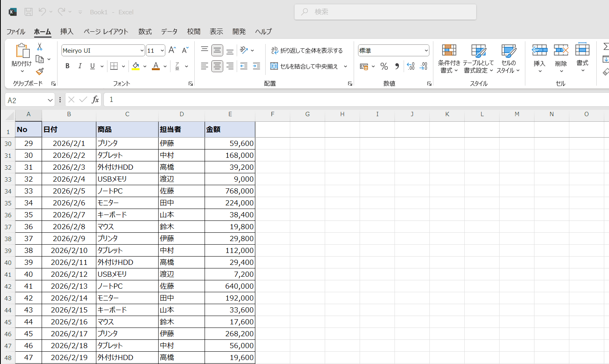Image resolution: width=609 pixels, height=364 pixels.
Task: Click セルを結合して中央揃え button
Action: point(304,66)
